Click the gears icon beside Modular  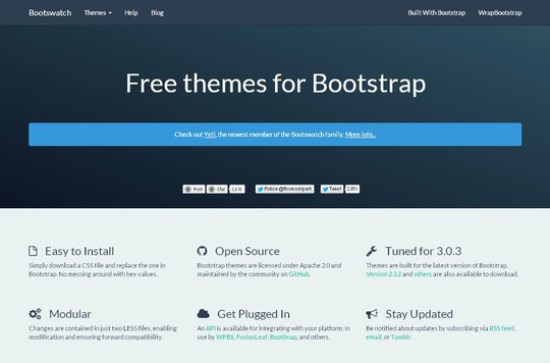click(x=35, y=314)
